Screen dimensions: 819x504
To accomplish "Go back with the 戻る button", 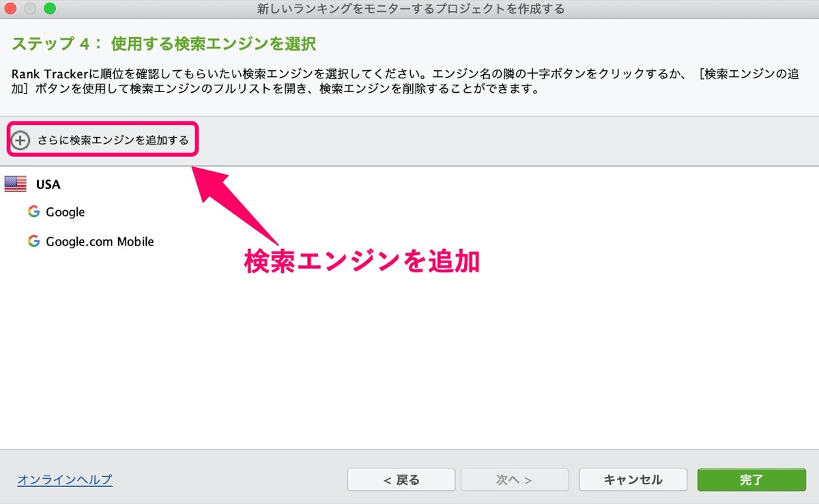I will [401, 479].
